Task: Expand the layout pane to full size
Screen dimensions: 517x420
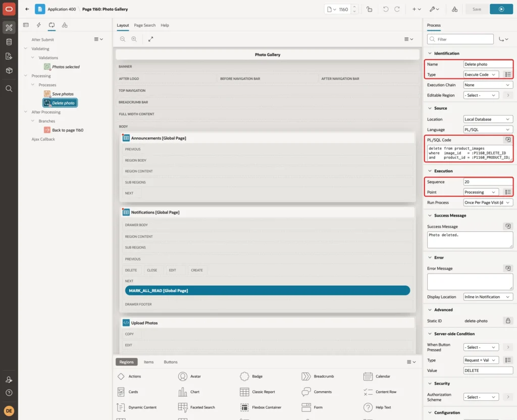Action: (x=150, y=39)
